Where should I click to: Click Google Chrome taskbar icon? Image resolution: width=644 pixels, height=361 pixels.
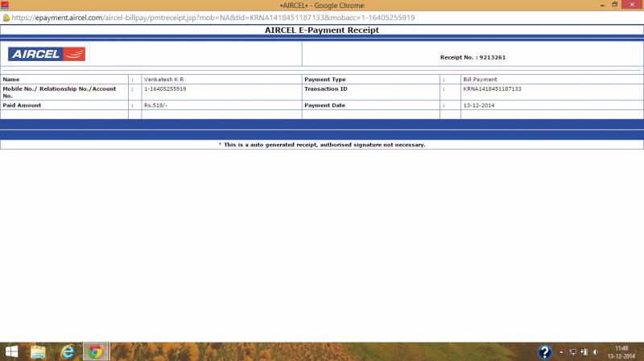point(96,351)
